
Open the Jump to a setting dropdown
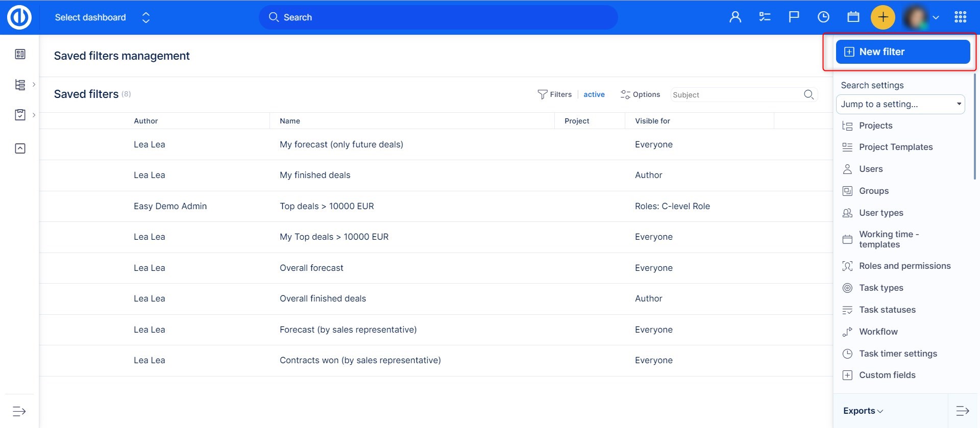pyautogui.click(x=900, y=104)
